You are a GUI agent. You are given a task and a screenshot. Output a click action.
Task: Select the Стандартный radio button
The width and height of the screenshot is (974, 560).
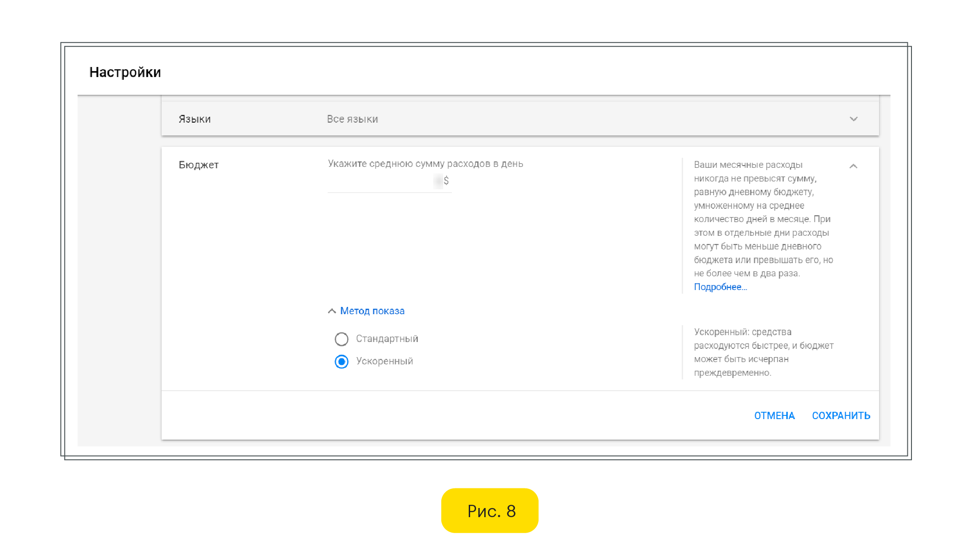click(341, 339)
